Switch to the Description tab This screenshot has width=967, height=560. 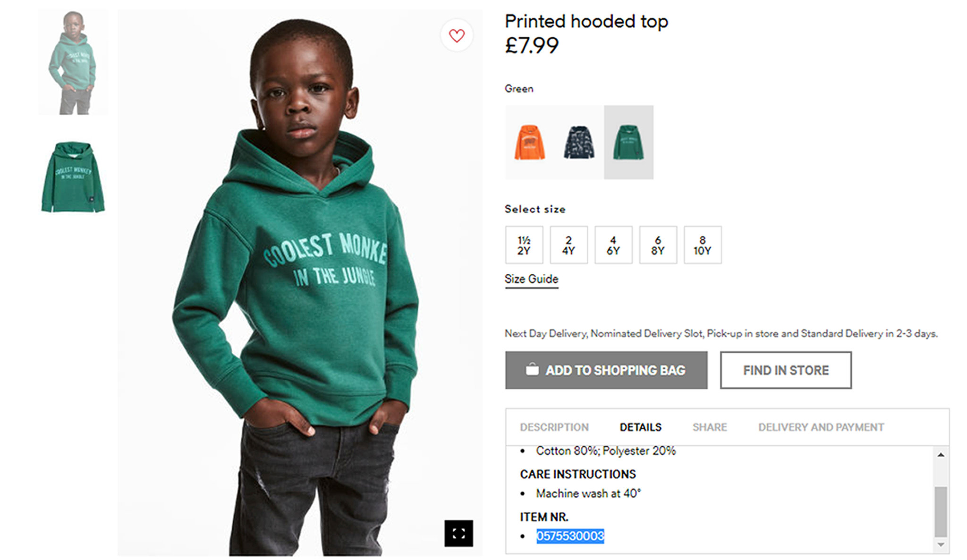[x=554, y=427]
